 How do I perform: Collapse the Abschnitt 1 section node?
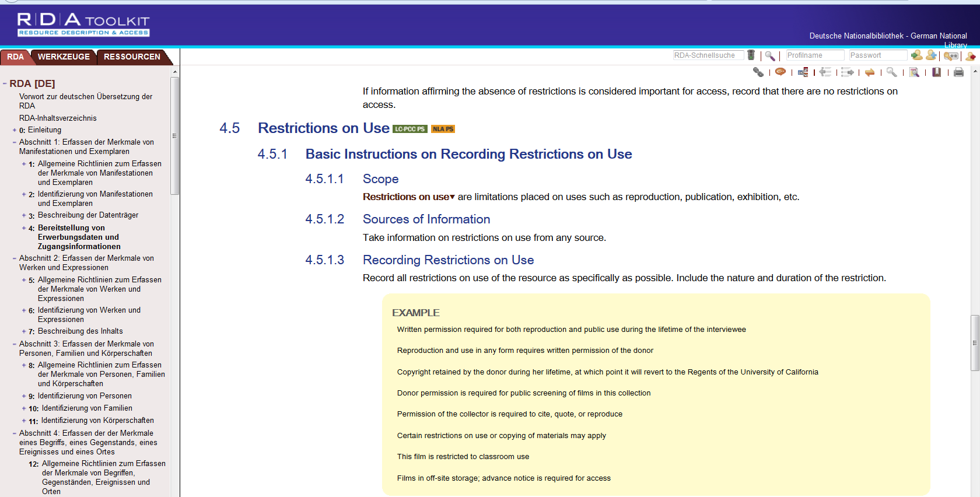tap(14, 142)
